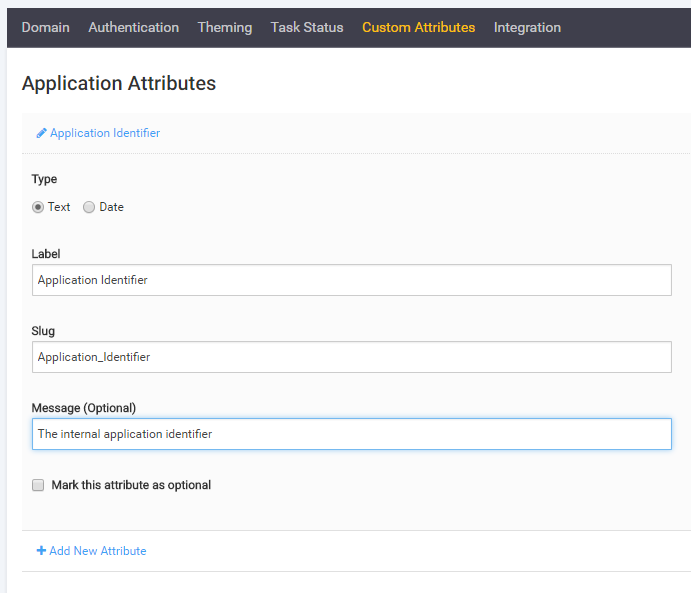Screen dimensions: 691x593
Task: Click the Application Attributes heading
Action: [118, 83]
